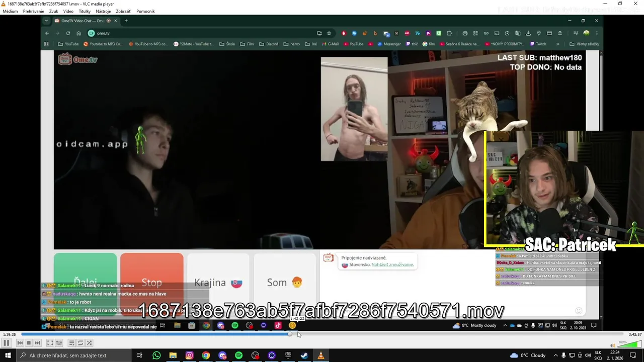Open the Prehrávanie menu

coord(33,11)
